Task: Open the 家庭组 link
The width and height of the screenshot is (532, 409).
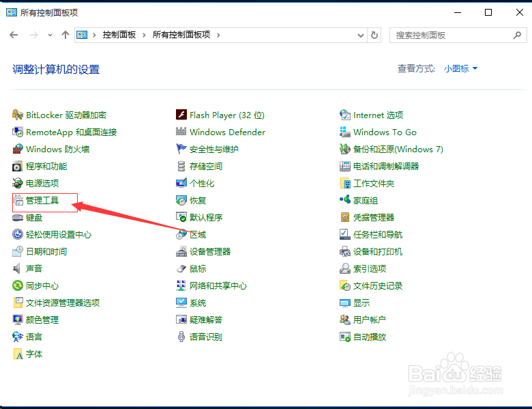Action: pyautogui.click(x=366, y=201)
